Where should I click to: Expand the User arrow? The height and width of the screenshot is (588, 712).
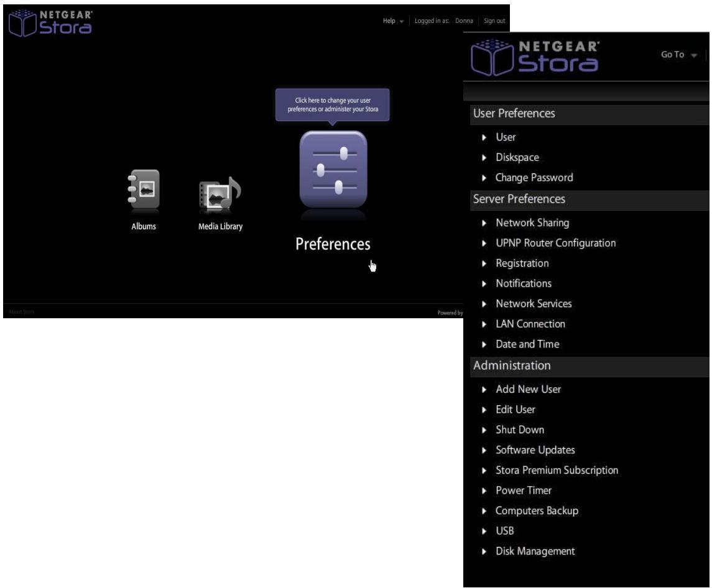(484, 137)
